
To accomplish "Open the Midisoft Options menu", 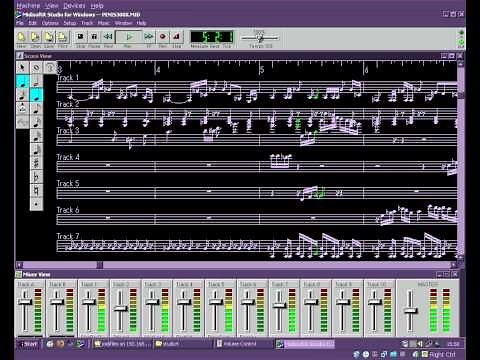I will 50,23.
